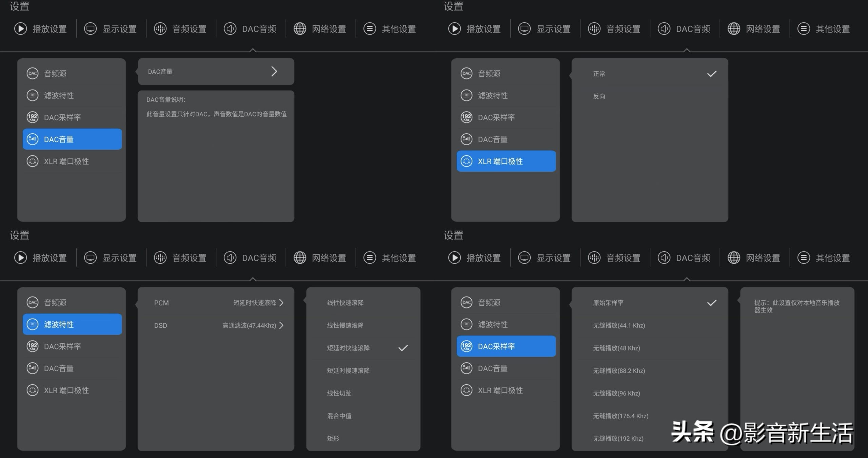Click the 音频源 DAC sidebar icon
Viewport: 868px width, 458px height.
click(33, 73)
